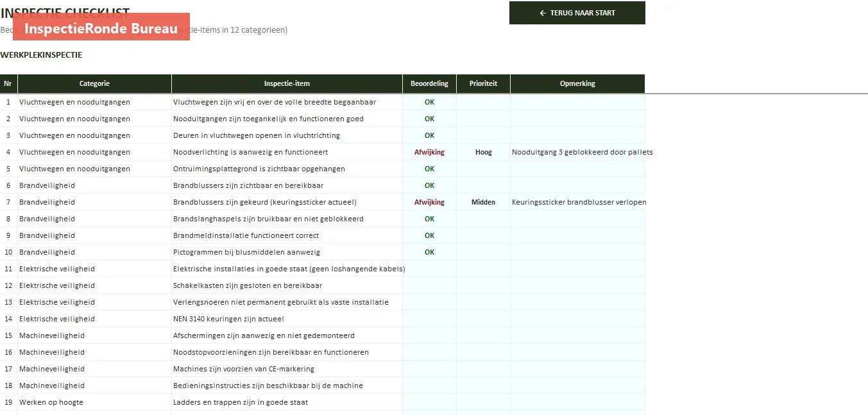This screenshot has width=868, height=415.
Task: Select the Inspectie-item column header
Action: coord(287,83)
